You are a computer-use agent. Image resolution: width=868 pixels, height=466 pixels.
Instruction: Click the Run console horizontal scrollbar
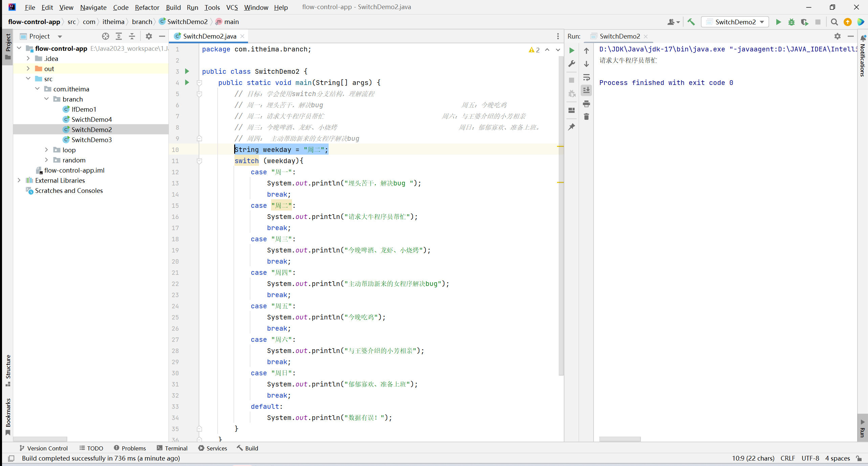point(620,439)
